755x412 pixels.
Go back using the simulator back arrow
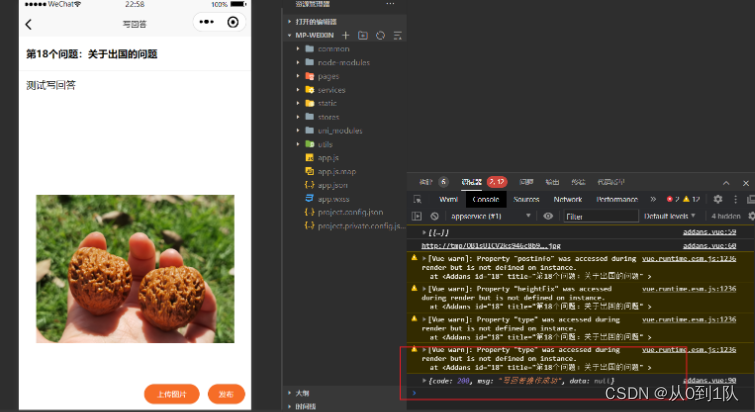tap(28, 24)
